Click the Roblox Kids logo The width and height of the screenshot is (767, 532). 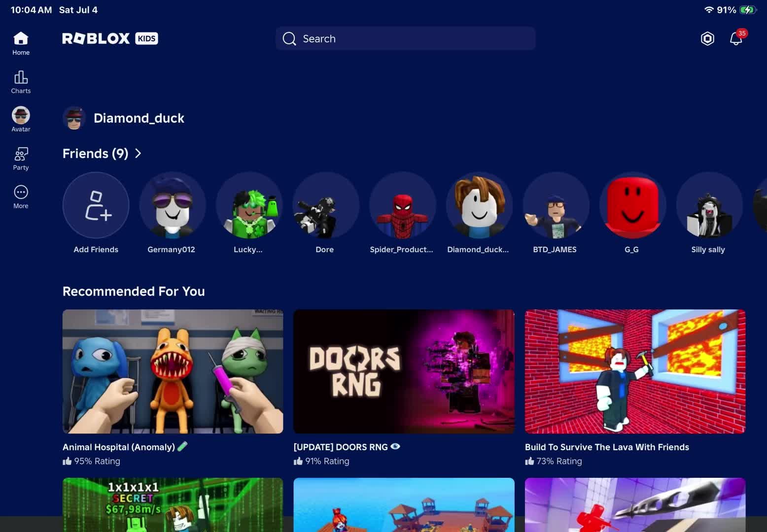(x=110, y=38)
